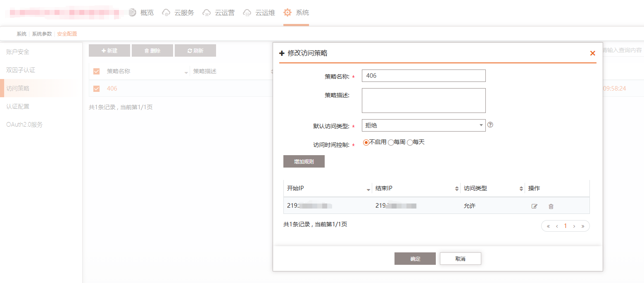Image resolution: width=644 pixels, height=283 pixels.
Task: Click the trash icon to delete IP rule
Action: click(551, 206)
